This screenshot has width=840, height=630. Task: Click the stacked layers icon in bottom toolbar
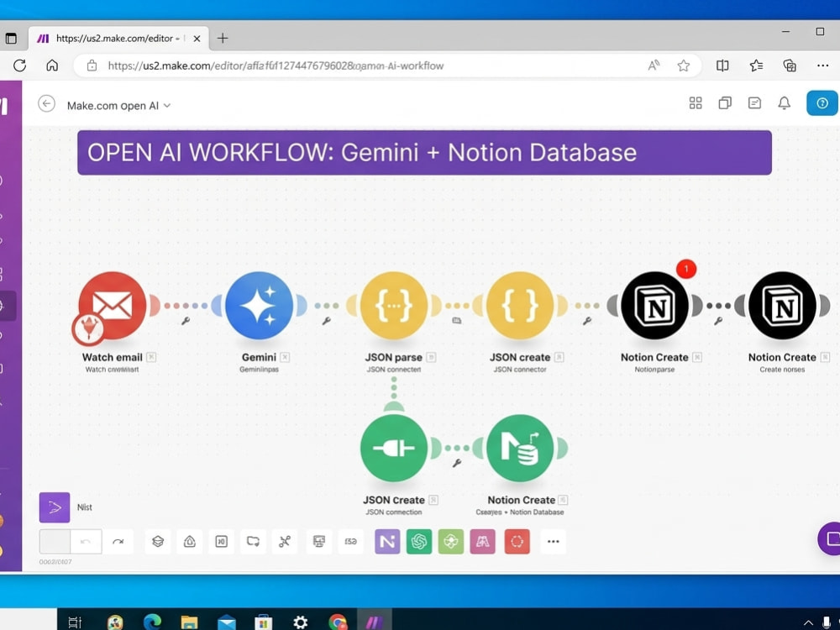coord(158,542)
